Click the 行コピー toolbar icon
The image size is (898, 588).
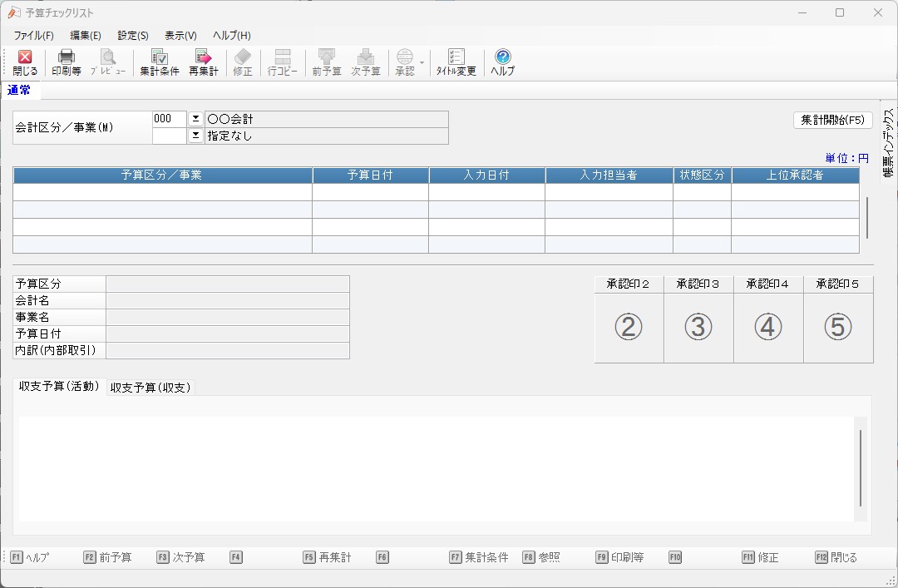click(x=283, y=62)
